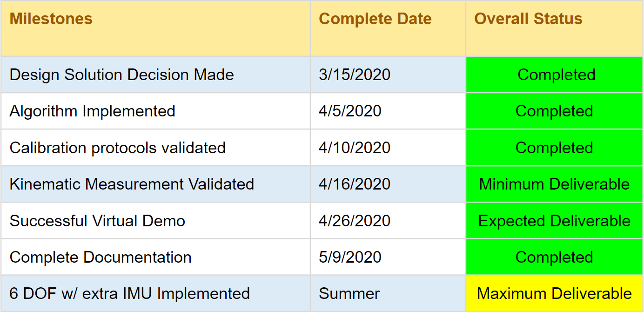This screenshot has height=312, width=644.
Task: Select the 6 DOF w/ extra IMU cell
Action: coord(129,294)
